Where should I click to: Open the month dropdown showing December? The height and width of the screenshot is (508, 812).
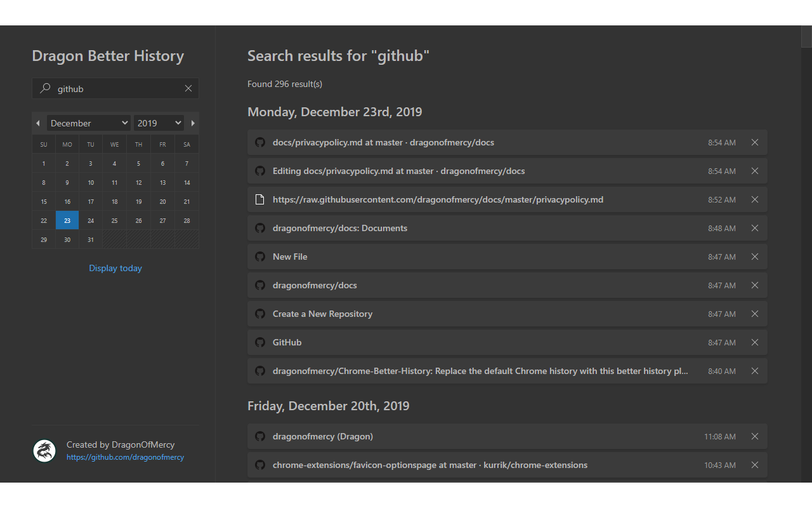89,123
